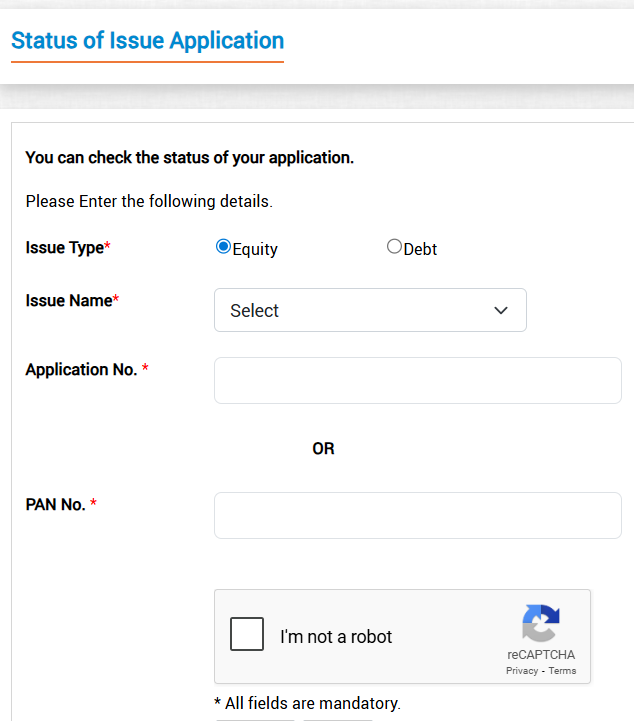
Task: Open the reCAPTCHA Privacy link
Action: (x=522, y=671)
